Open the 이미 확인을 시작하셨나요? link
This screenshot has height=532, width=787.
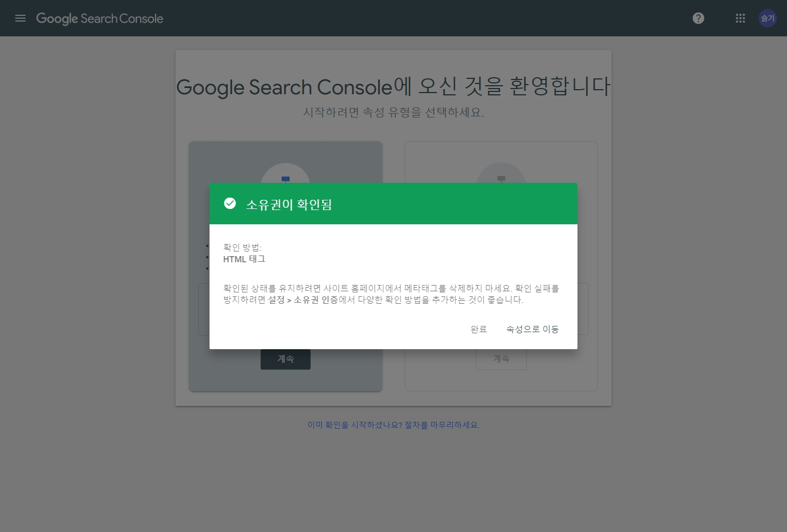coord(393,425)
